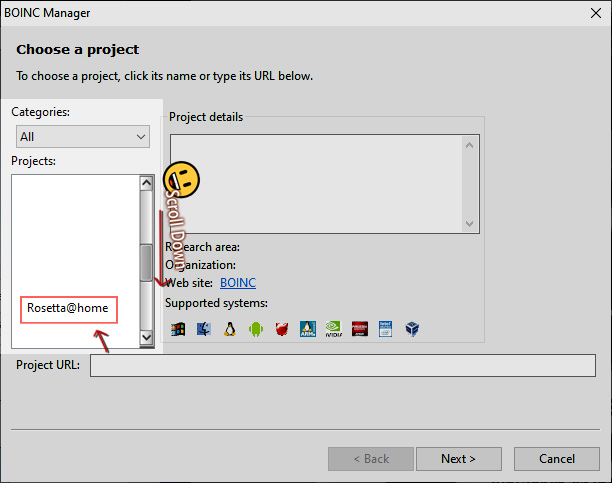Click the VirtualBox cube icon
Image resolution: width=612 pixels, height=483 pixels.
point(412,329)
